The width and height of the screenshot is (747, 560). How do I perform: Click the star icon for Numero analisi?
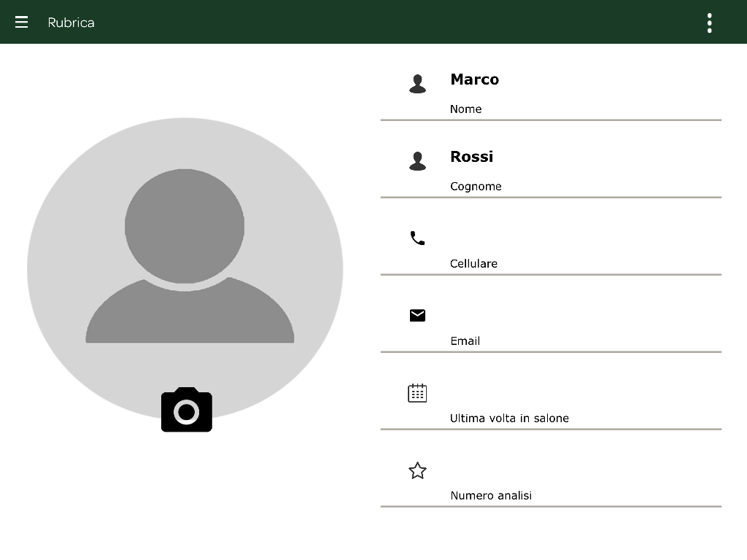pyautogui.click(x=417, y=470)
